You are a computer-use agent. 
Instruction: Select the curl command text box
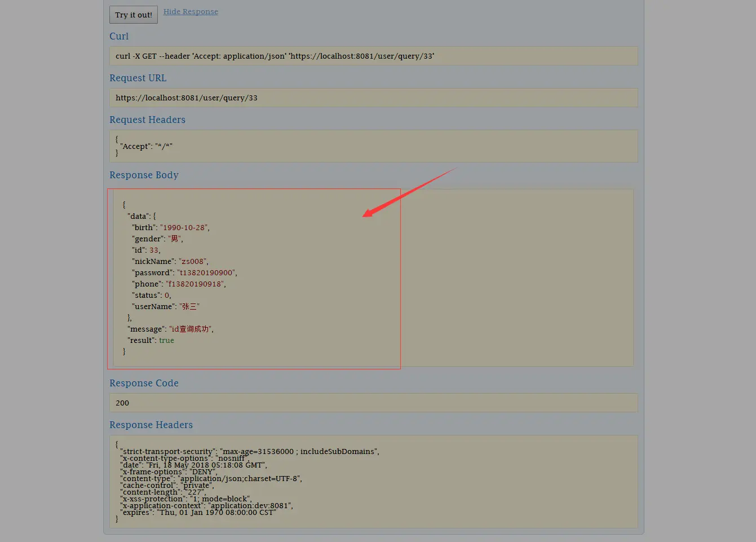pos(374,56)
